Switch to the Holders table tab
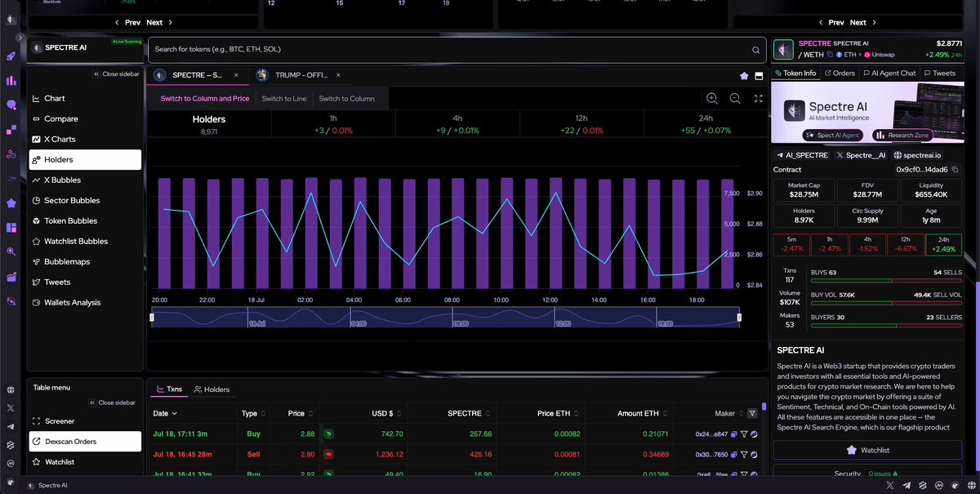980x494 pixels. tap(212, 389)
